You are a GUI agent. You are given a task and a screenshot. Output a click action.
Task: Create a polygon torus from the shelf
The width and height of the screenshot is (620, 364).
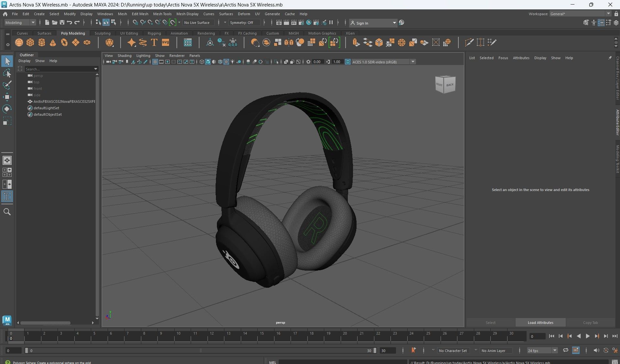click(x=64, y=42)
